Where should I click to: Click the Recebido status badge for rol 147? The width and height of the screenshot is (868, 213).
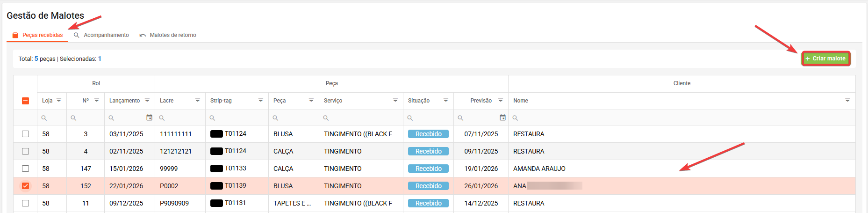pyautogui.click(x=428, y=169)
